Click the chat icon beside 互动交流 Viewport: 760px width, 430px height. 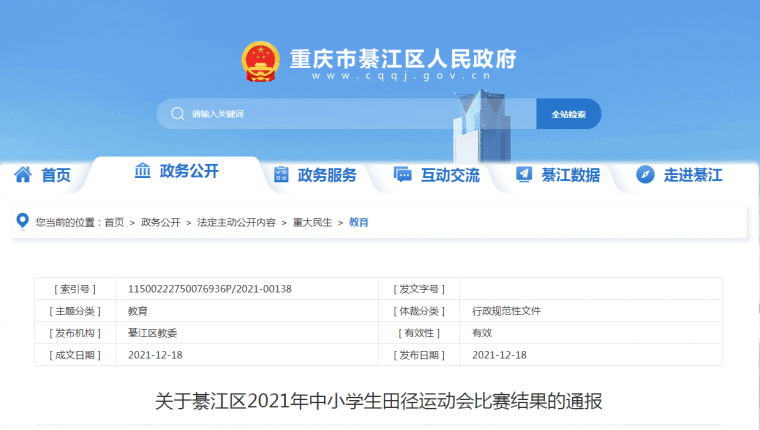coord(402,175)
